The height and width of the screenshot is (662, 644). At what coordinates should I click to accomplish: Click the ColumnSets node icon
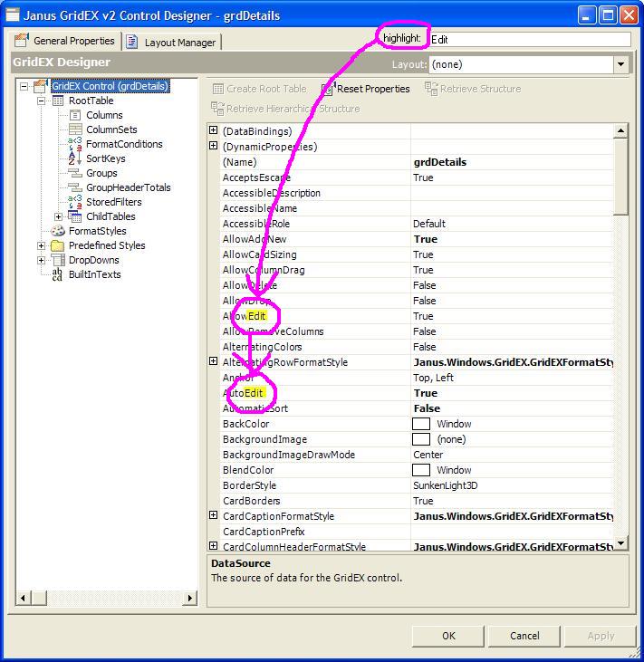click(75, 130)
